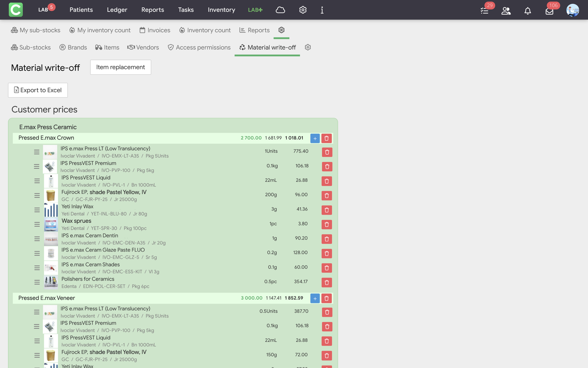Image resolution: width=588 pixels, height=368 pixels.
Task: Delete IPS PressVEST Liquid from Crown
Action: (327, 181)
